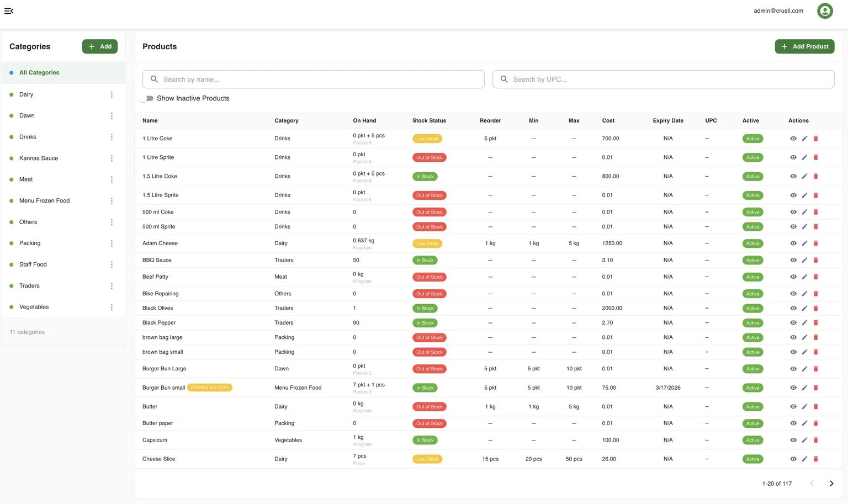Open the sidebar collapse menu icon
This screenshot has height=504, width=848.
tap(9, 10)
